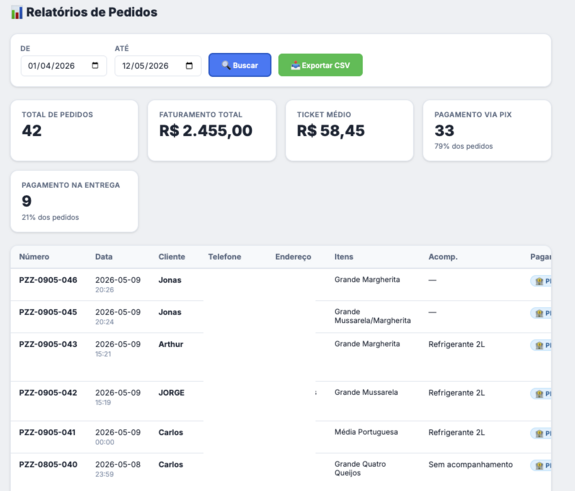Click customer name JORGE
Screen dimensions: 575x491
click(x=171, y=393)
